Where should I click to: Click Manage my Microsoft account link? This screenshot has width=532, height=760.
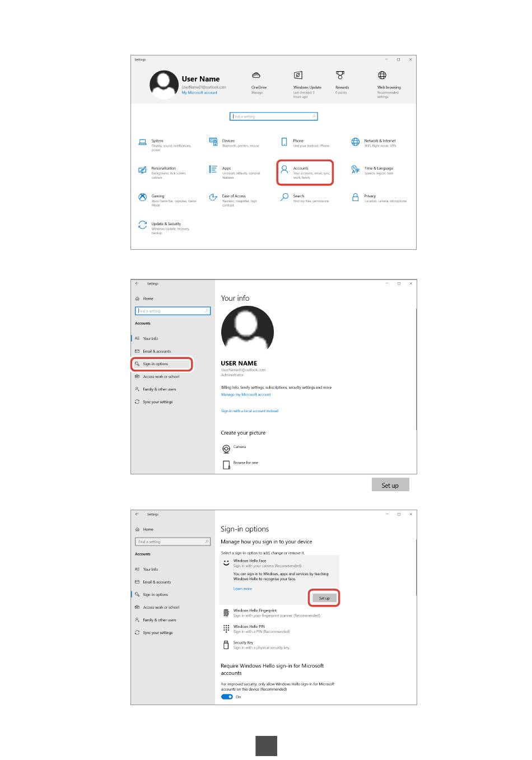(x=246, y=395)
